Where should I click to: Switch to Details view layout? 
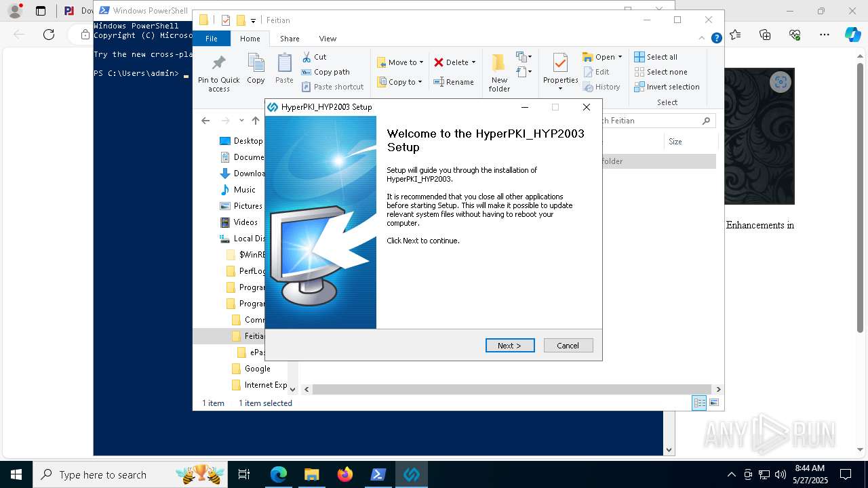coord(699,403)
